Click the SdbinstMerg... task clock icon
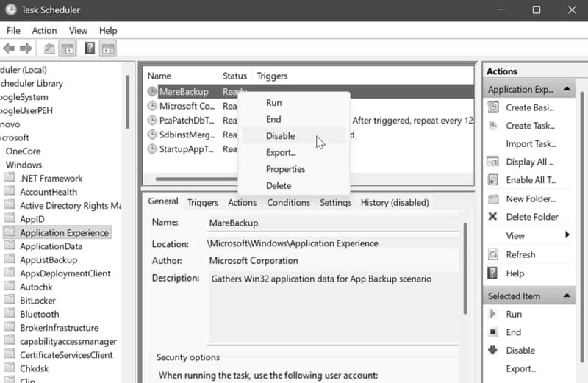The image size is (588, 383). [152, 135]
